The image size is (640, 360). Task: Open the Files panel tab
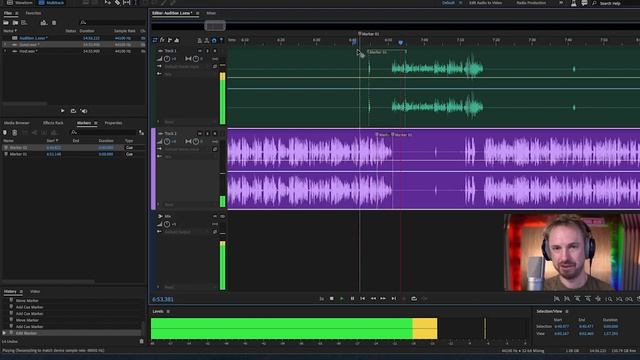(x=8, y=13)
